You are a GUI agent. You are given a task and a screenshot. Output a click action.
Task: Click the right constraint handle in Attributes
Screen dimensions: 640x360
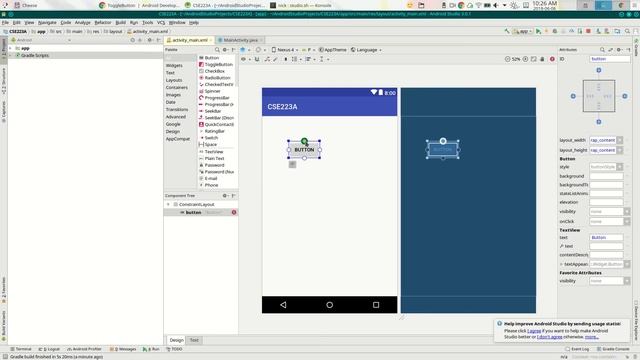pos(624,96)
